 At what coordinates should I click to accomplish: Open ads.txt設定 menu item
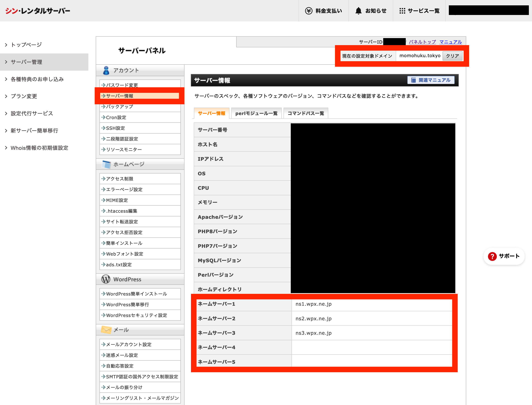[140, 264]
